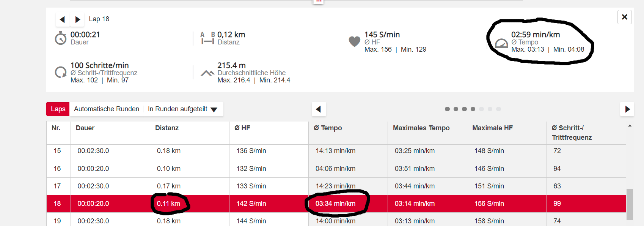Select the first pagination dot
644x226 pixels.
(447, 109)
